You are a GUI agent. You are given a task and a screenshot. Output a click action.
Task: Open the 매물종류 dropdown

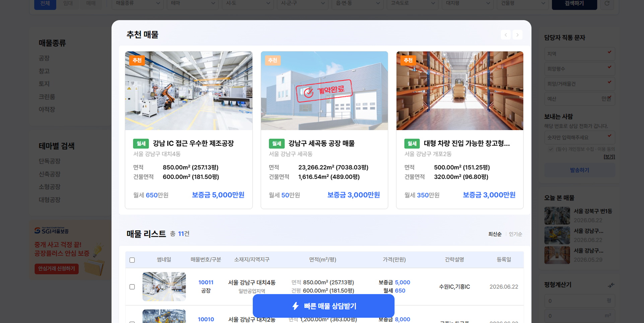click(138, 3)
